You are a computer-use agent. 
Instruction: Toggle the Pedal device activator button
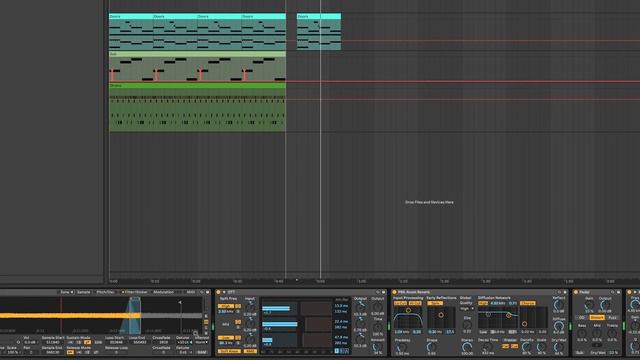(x=576, y=292)
